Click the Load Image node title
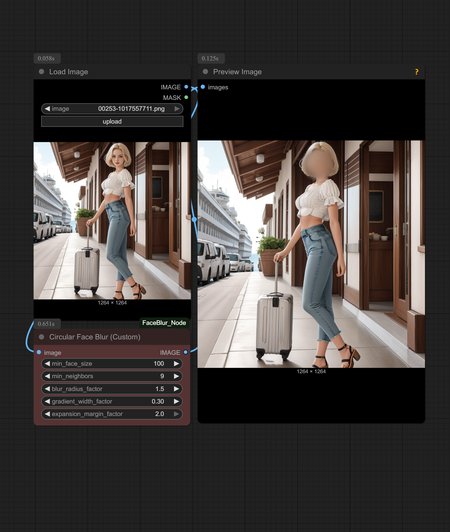Image resolution: width=450 pixels, height=532 pixels. 69,72
